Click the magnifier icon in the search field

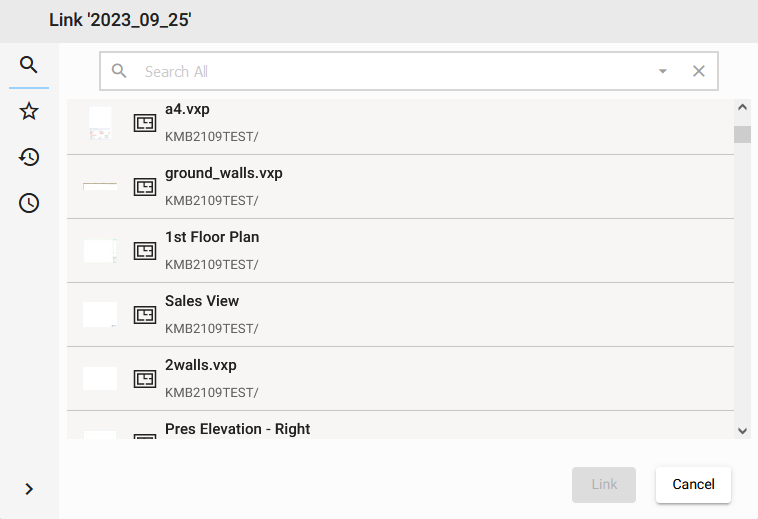[120, 71]
